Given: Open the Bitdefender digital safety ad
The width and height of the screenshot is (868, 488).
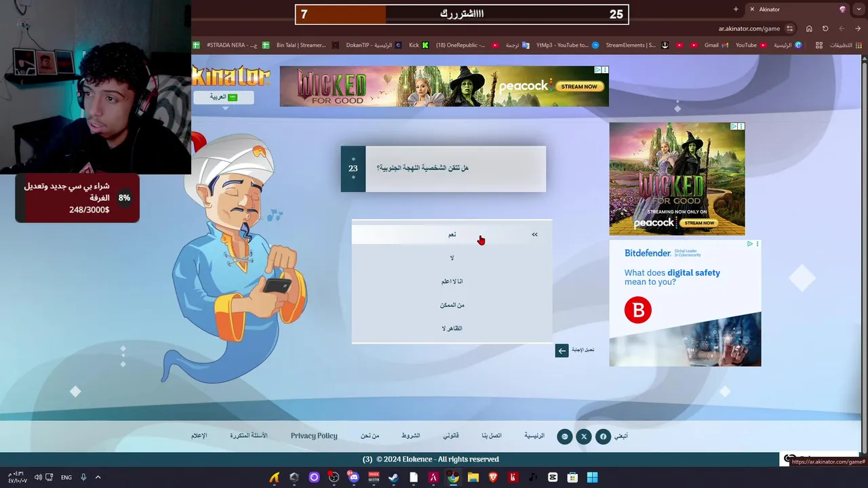Looking at the screenshot, I should tap(685, 303).
